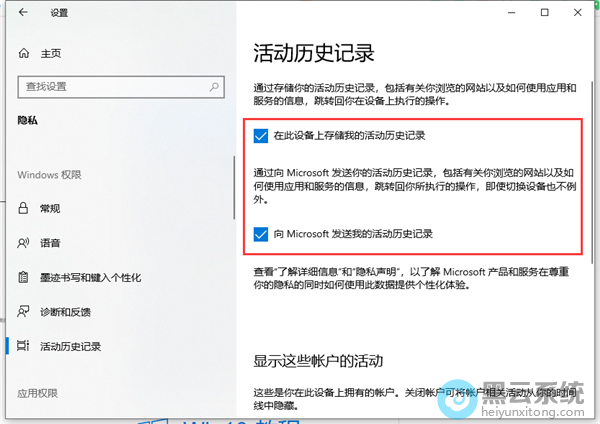This screenshot has width=600, height=424.
Task: Uncheck 向 Microsoft 发送我的活动历史记录 checkbox
Action: [x=261, y=234]
